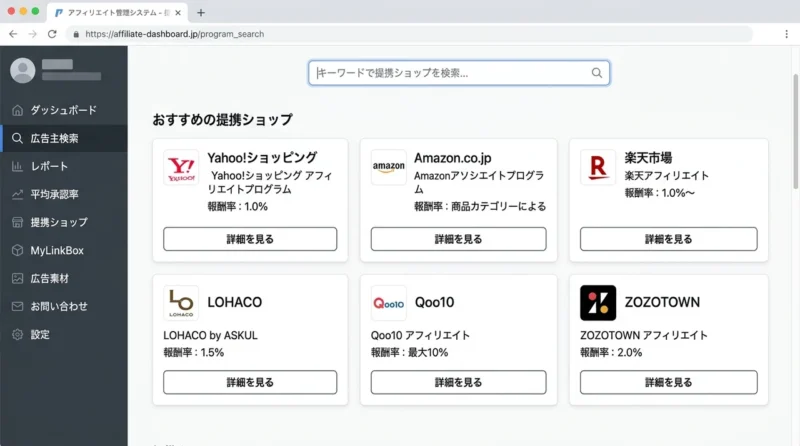Click the browser address bar URL
The image size is (800, 446).
click(174, 34)
